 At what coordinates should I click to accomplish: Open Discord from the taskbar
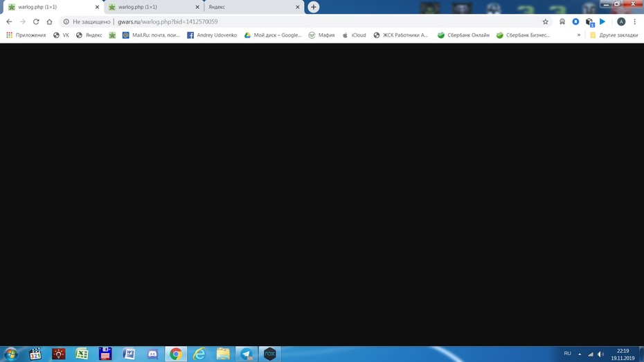pyautogui.click(x=152, y=354)
